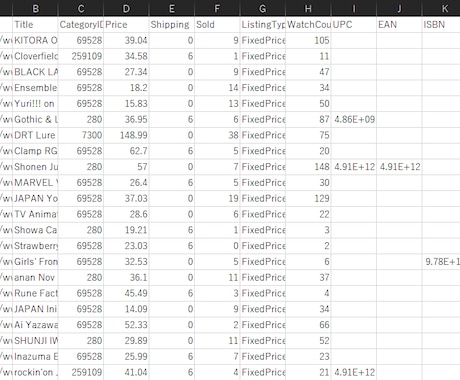Select the 'Showa Ca' title cell
This screenshot has height=380, width=460.
click(x=35, y=230)
